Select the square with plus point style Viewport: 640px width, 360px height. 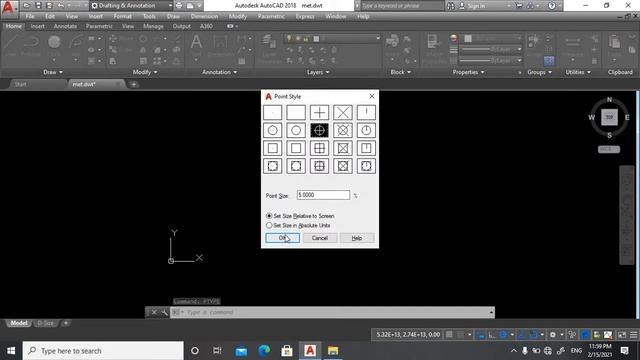319,148
